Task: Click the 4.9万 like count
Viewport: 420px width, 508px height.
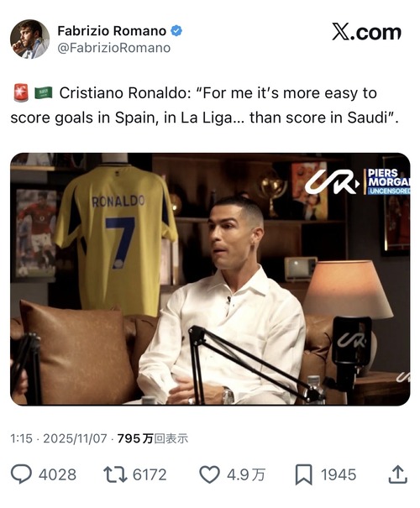Action: [245, 474]
